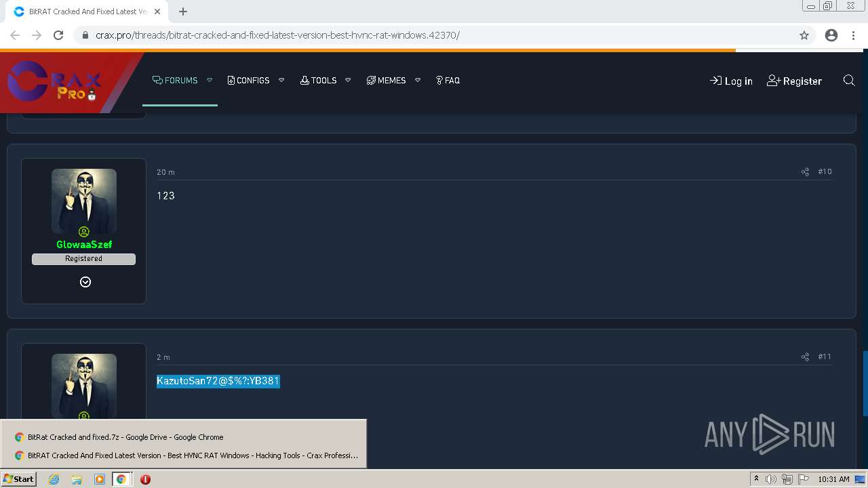The image size is (868, 488).
Task: Click the avatar in post #11
Action: pyautogui.click(x=84, y=386)
